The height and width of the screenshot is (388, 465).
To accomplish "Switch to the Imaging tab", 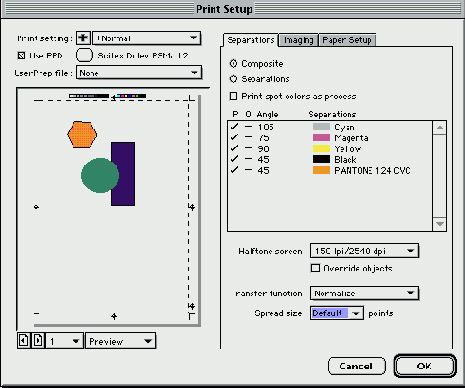I will [299, 40].
